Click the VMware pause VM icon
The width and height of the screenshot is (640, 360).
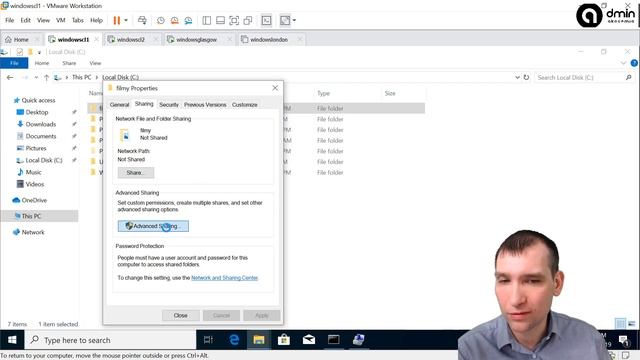pyautogui.click(x=117, y=20)
